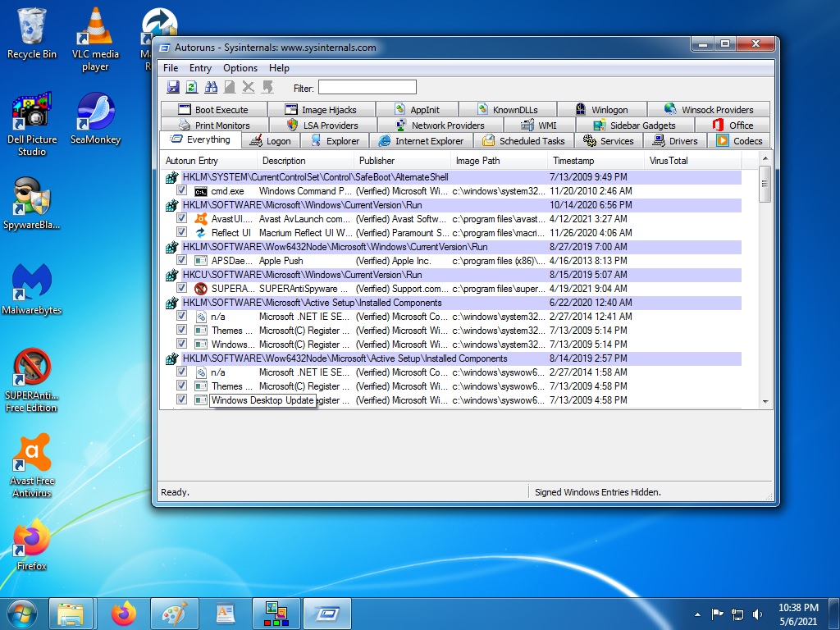Uncheck the Reflect UI autorun entry
The height and width of the screenshot is (630, 840).
(181, 232)
